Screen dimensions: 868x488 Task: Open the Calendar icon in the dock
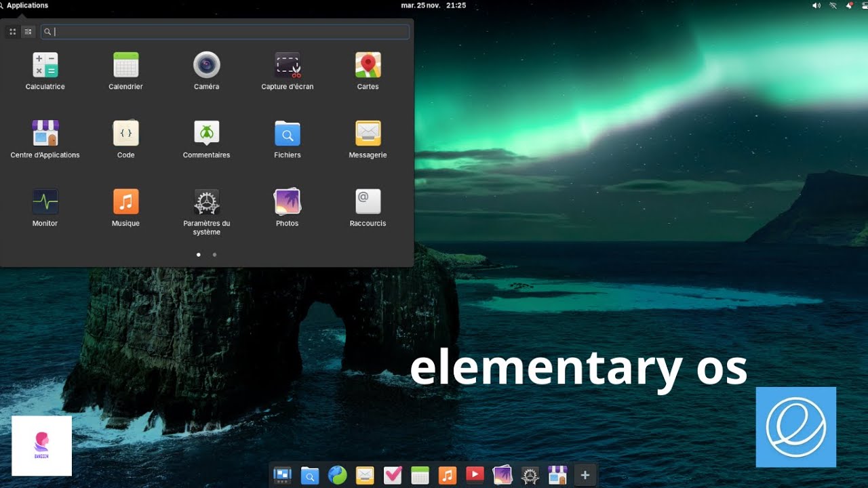coord(420,475)
